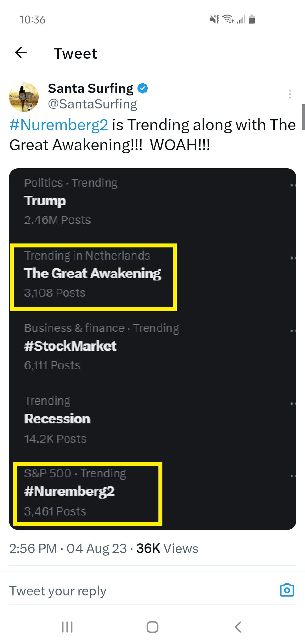
Task: Open the @SantaSurfing handle
Action: (x=92, y=104)
